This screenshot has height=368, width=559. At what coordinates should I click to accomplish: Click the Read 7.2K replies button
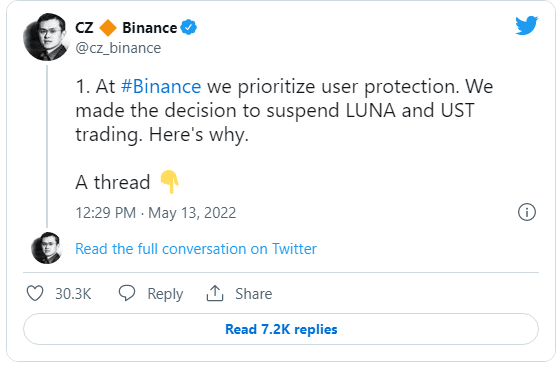pos(281,329)
